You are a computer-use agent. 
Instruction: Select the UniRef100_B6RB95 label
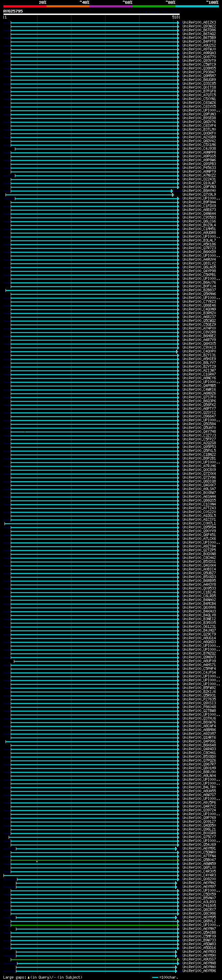(199, 581)
